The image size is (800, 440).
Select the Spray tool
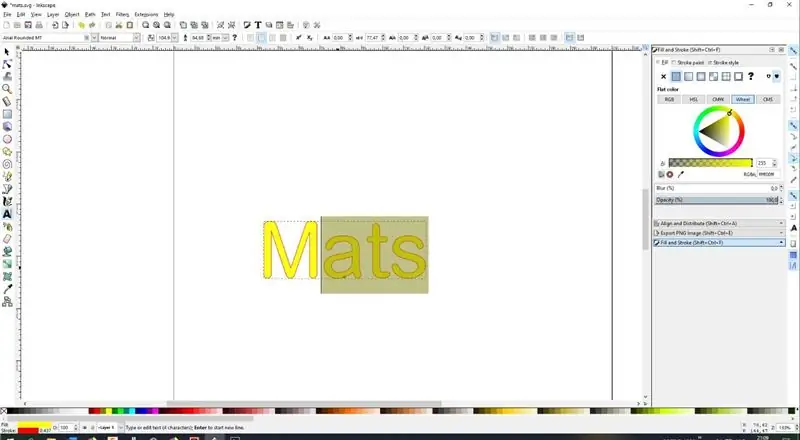click(7, 227)
